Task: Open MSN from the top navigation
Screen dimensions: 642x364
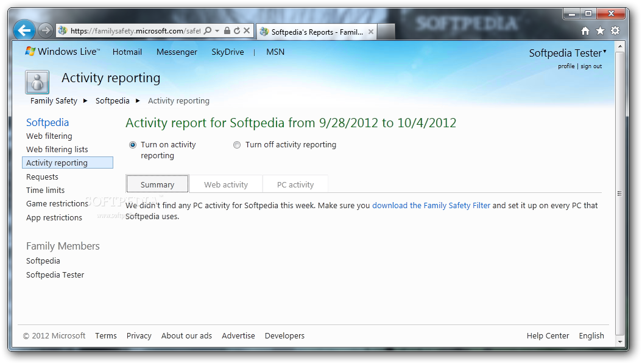Action: pos(275,52)
